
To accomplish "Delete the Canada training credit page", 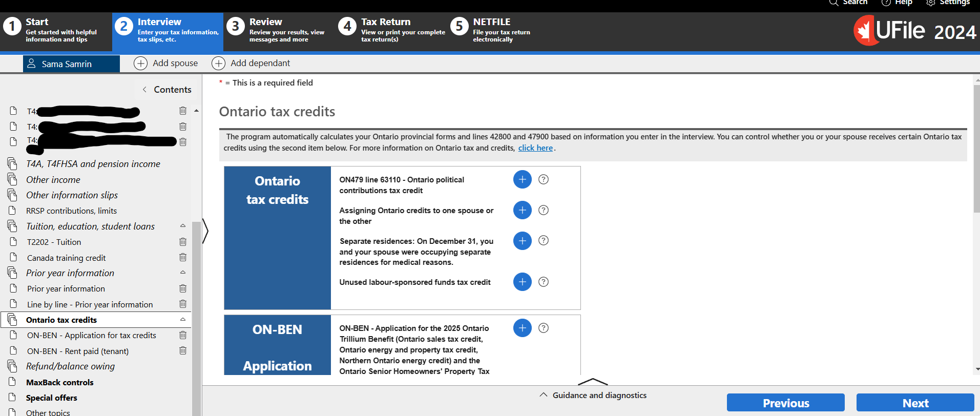I will (183, 258).
